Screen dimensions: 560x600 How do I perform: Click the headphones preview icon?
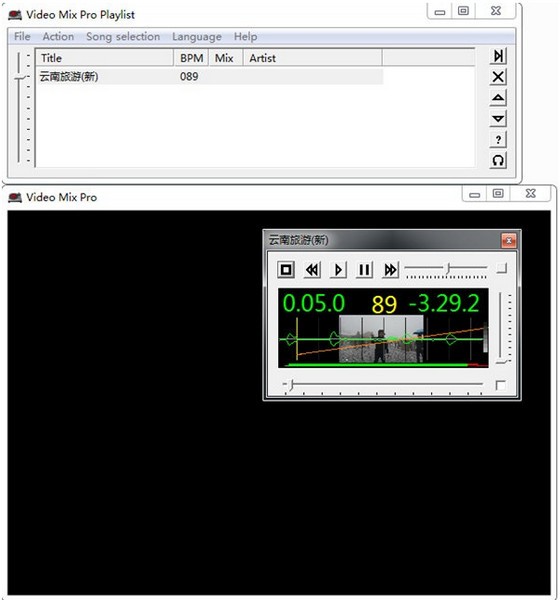498,160
